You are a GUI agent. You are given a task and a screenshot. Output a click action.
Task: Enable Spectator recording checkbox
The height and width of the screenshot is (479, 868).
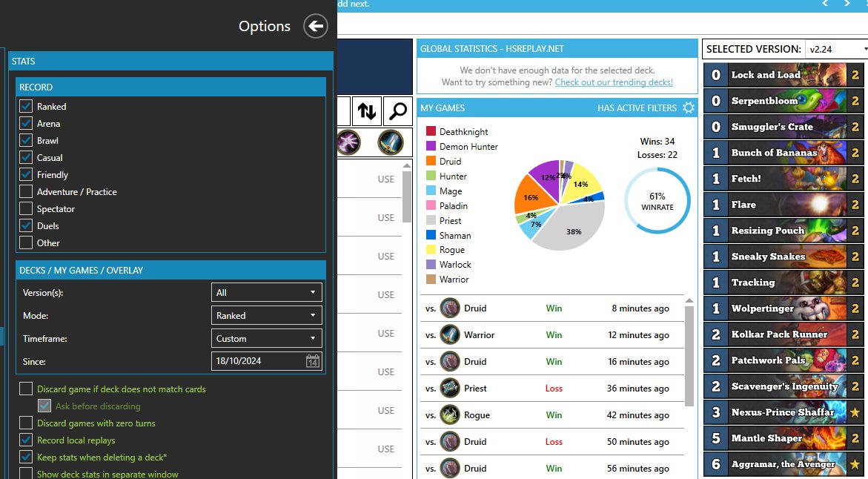click(x=26, y=209)
